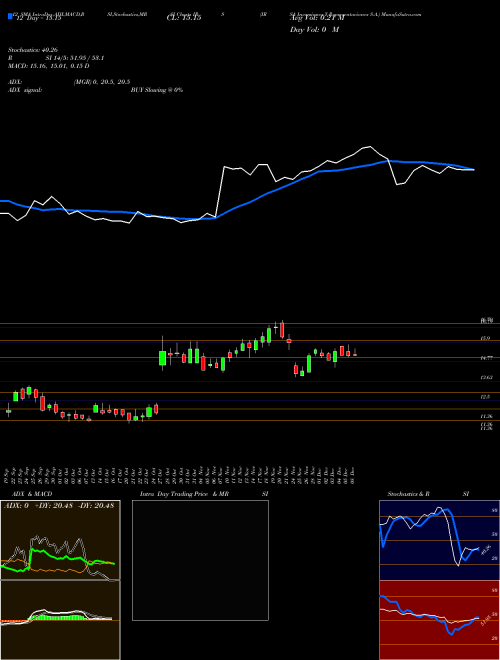
Task: Click the 'Stochastics: 40.26' reading
Action: [33, 50]
